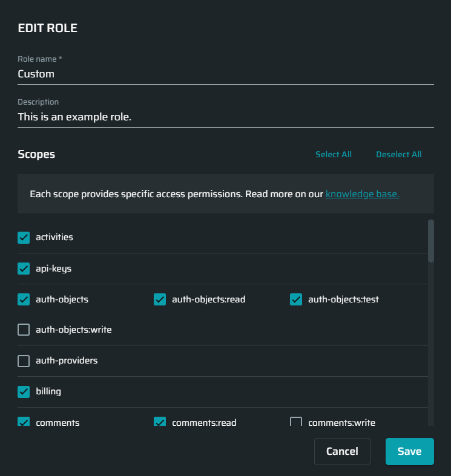
Task: Uncheck the comments:read checkbox
Action: (160, 422)
